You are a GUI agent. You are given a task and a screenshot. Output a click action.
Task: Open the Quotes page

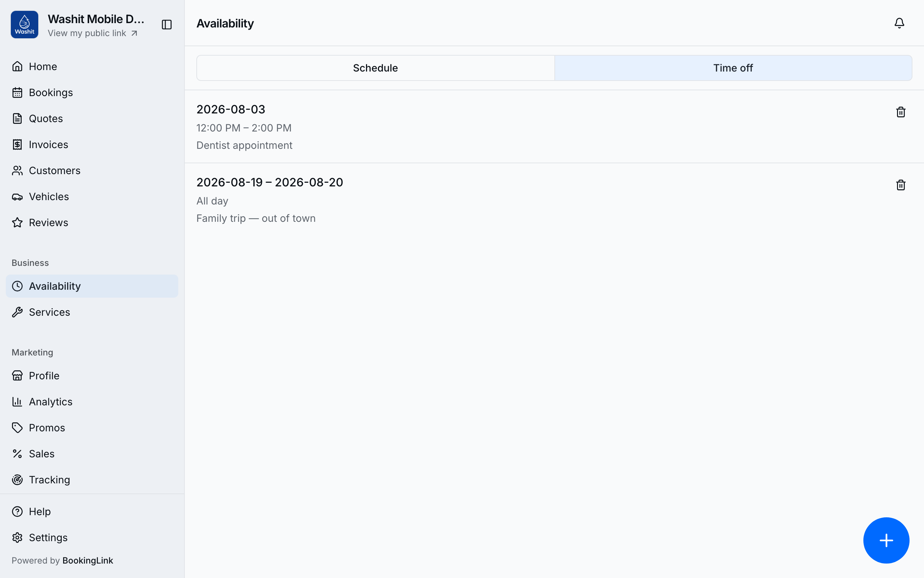coord(92,118)
